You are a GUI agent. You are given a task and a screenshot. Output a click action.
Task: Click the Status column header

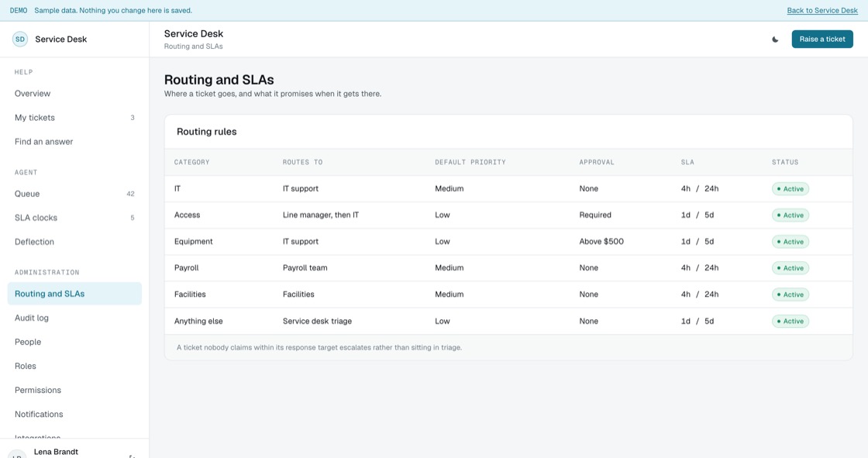click(x=785, y=162)
